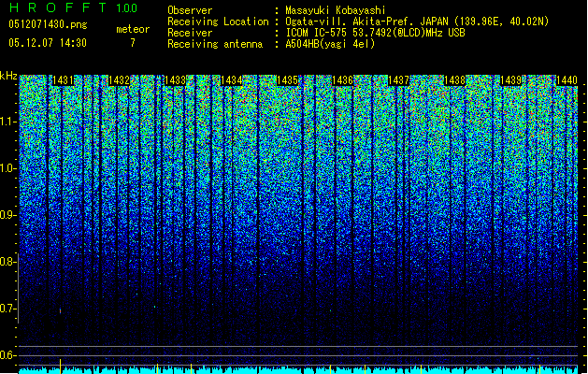588x374 pixels.
Task: Click the date stamp 05.12.07 14:30
Action: 48,43
